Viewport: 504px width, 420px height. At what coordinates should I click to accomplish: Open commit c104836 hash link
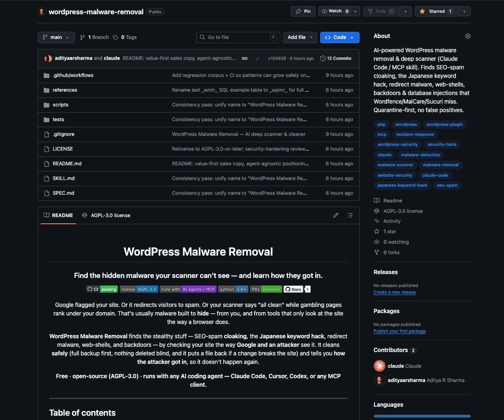point(277,58)
